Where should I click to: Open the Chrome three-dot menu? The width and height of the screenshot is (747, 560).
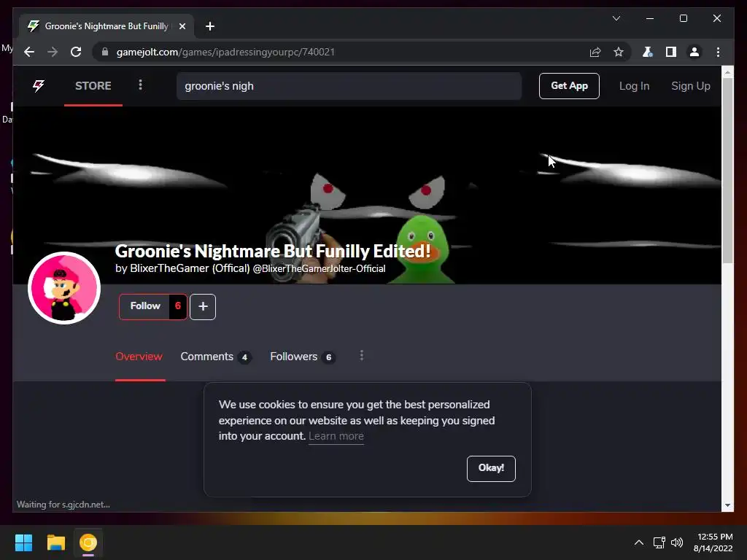[718, 52]
